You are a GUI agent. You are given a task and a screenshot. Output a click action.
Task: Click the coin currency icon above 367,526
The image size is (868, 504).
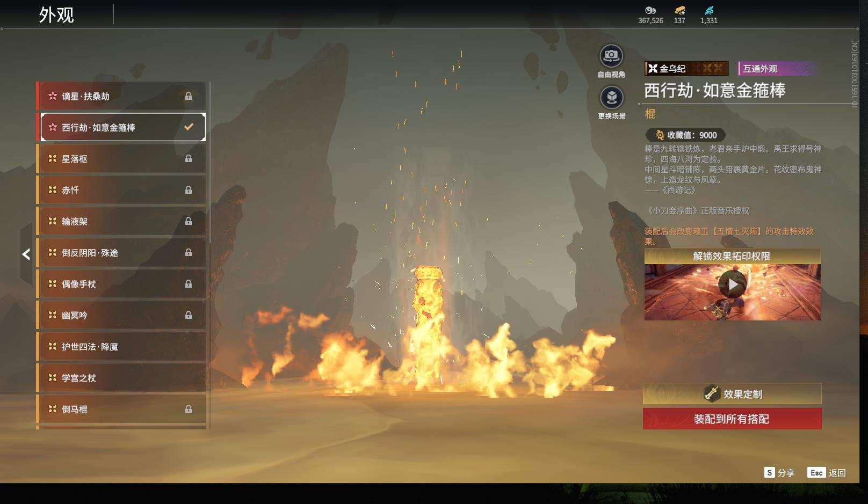(650, 10)
